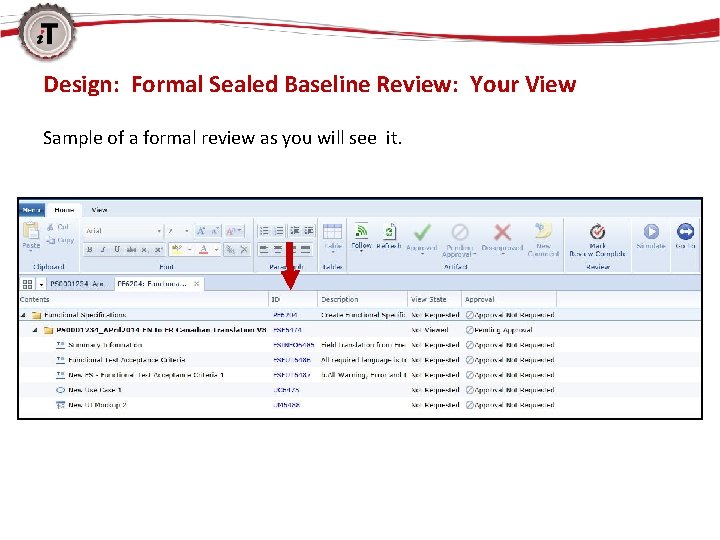Toggle superscript formatting
720x540 pixels.
click(x=158, y=249)
